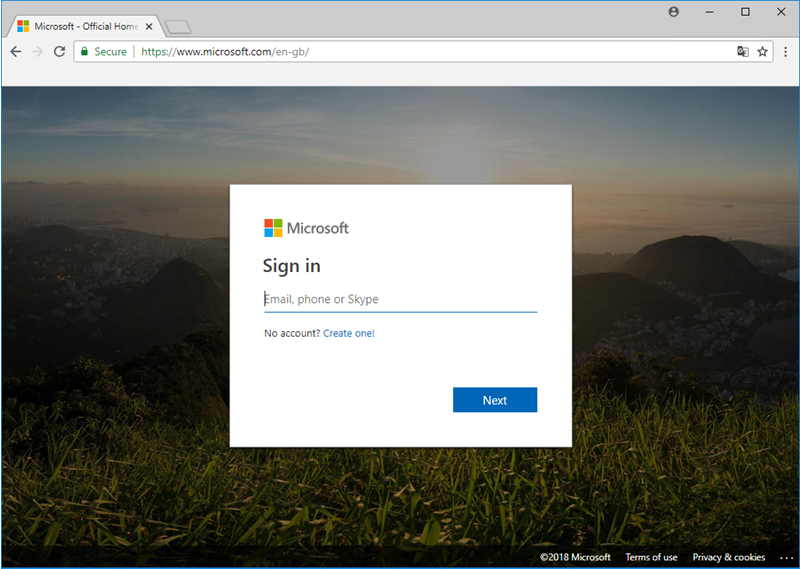The width and height of the screenshot is (800, 569).
Task: Open Privacy & cookies link
Action: (x=728, y=557)
